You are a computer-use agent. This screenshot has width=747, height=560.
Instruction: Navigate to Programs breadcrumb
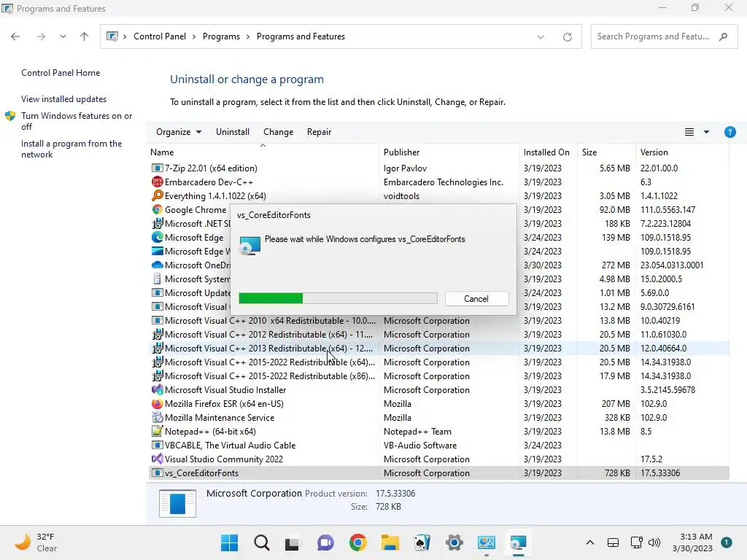pos(221,36)
